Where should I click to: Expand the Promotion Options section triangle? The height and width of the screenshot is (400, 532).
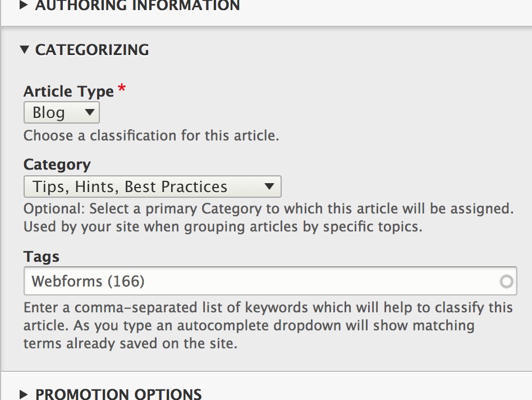tap(24, 393)
